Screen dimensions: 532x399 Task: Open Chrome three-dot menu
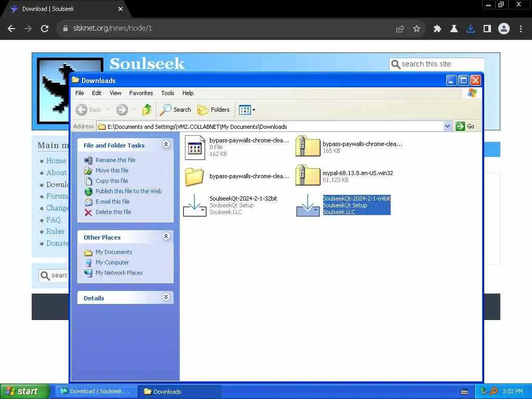coord(521,29)
